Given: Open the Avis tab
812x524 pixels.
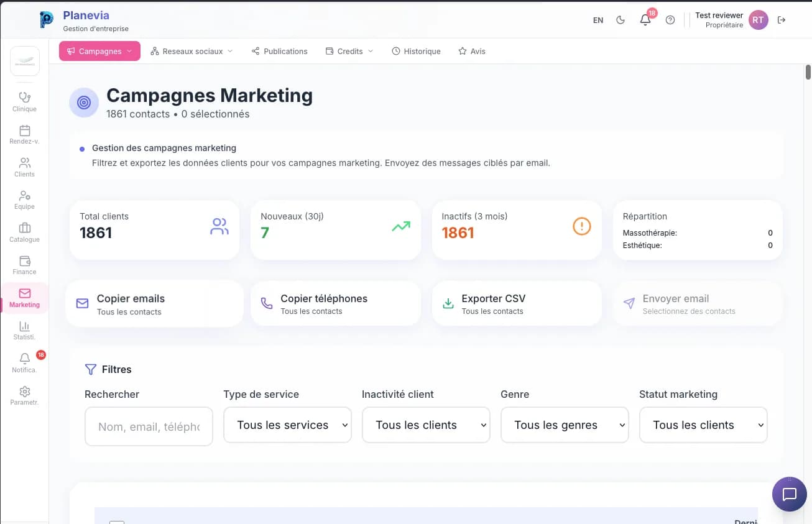Looking at the screenshot, I should (472, 51).
